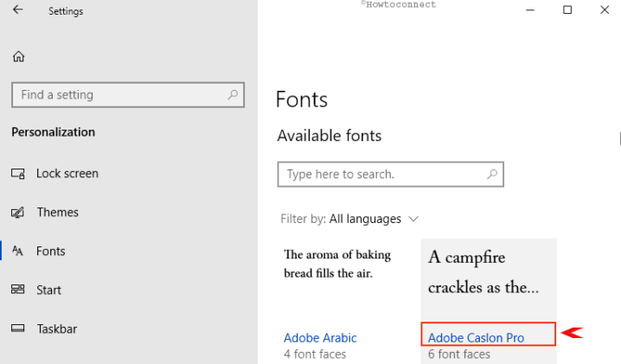This screenshot has width=621, height=364.
Task: Open Taskbar settings page
Action: [56, 329]
